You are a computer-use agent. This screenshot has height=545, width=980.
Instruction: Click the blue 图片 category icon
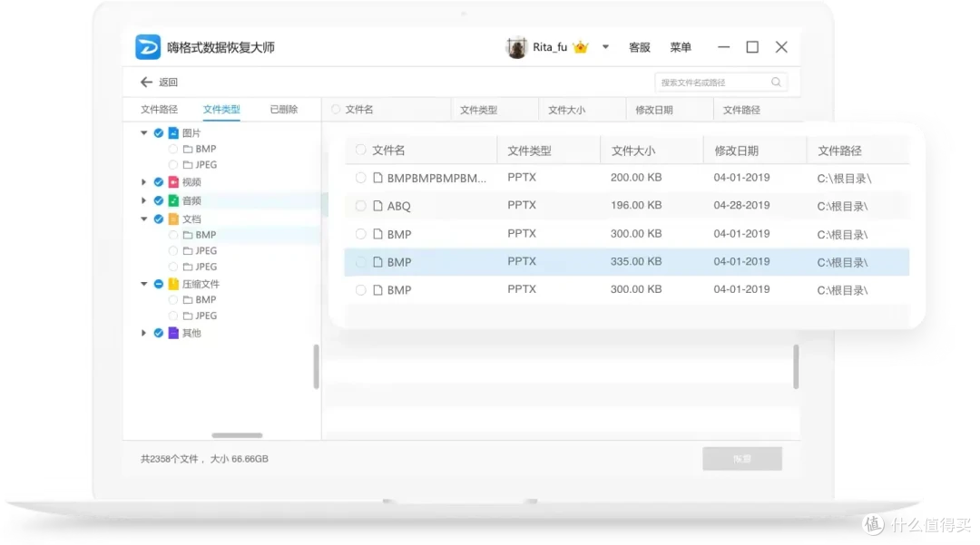(x=173, y=133)
